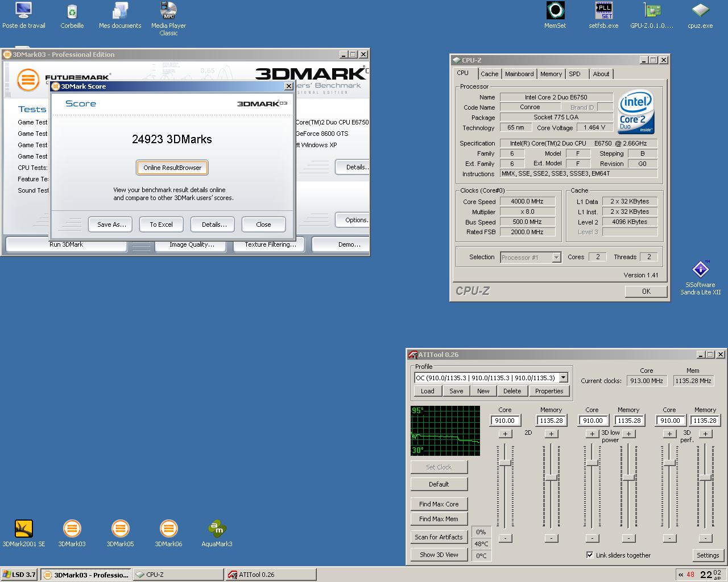Switch to the Cache tab in CPU-Z
Screen dimensions: 728x582
point(489,74)
